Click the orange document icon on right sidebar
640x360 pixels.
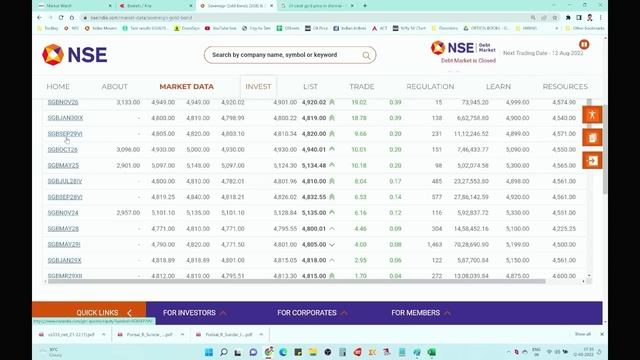click(x=592, y=138)
